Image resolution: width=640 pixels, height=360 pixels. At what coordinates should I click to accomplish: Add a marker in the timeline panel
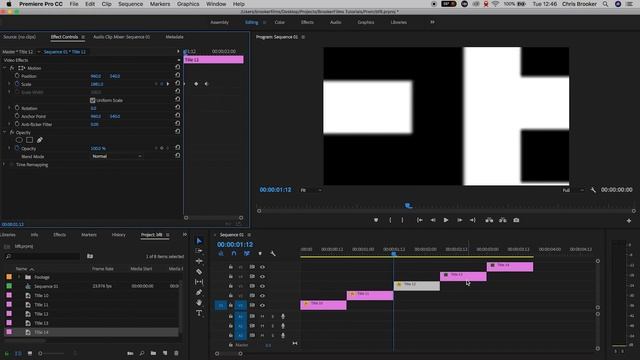pyautogui.click(x=260, y=253)
